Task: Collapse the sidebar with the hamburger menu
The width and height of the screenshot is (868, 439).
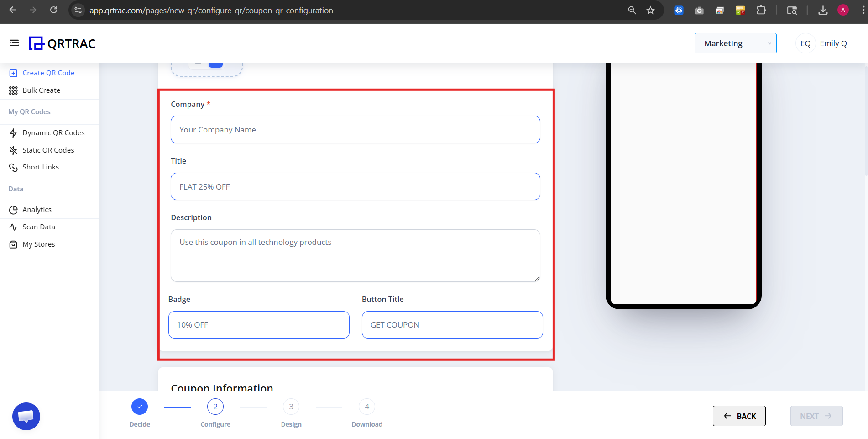Action: tap(14, 42)
